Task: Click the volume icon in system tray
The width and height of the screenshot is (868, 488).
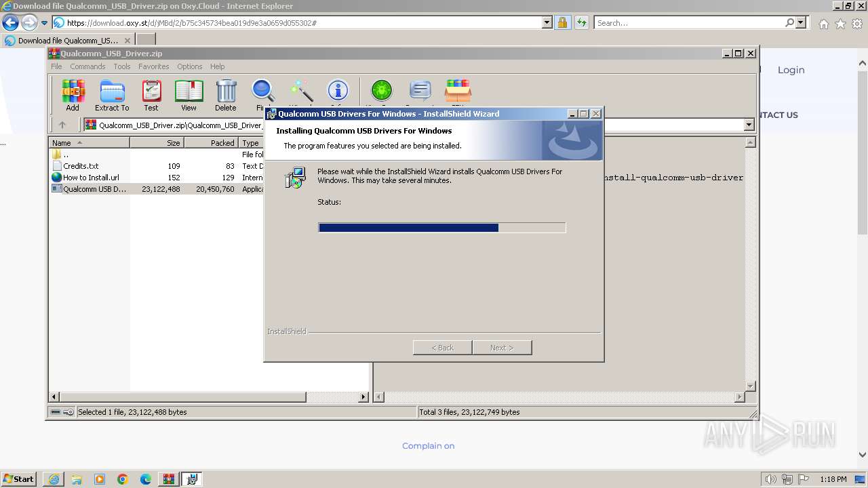Action: (x=770, y=479)
